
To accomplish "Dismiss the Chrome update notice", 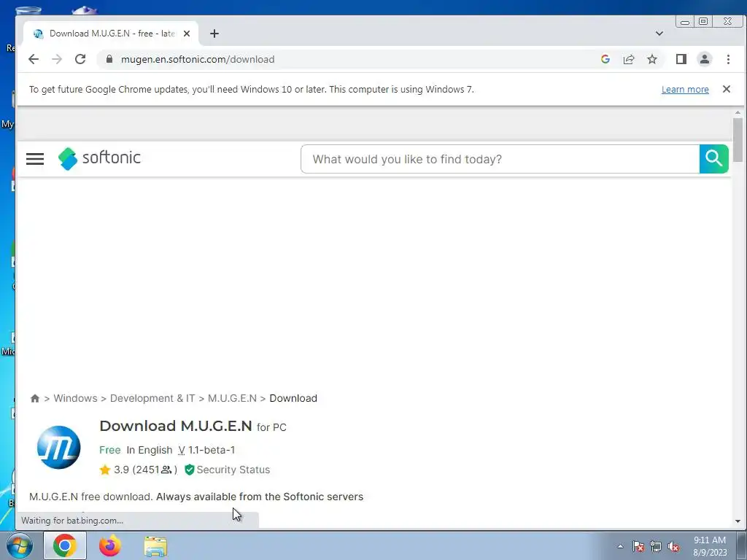I will point(726,89).
